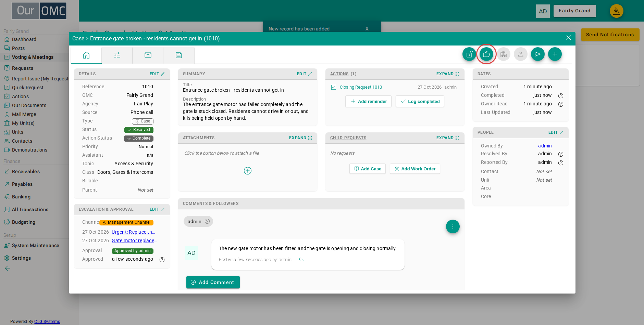Click the Add Work Order button
The width and height of the screenshot is (644, 325).
tap(415, 169)
